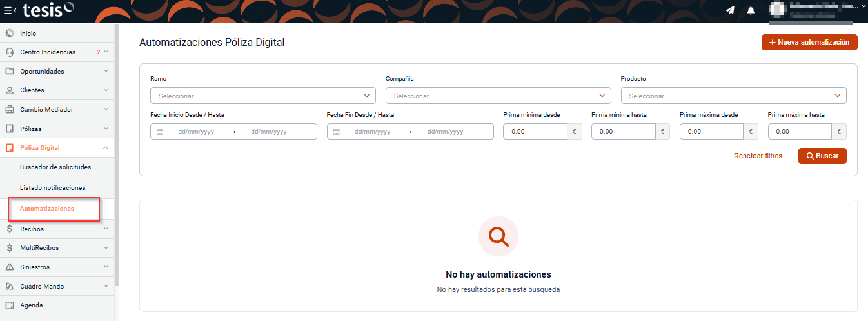
Task: Click the Cambio Mediador briefcase icon
Action: (x=10, y=110)
